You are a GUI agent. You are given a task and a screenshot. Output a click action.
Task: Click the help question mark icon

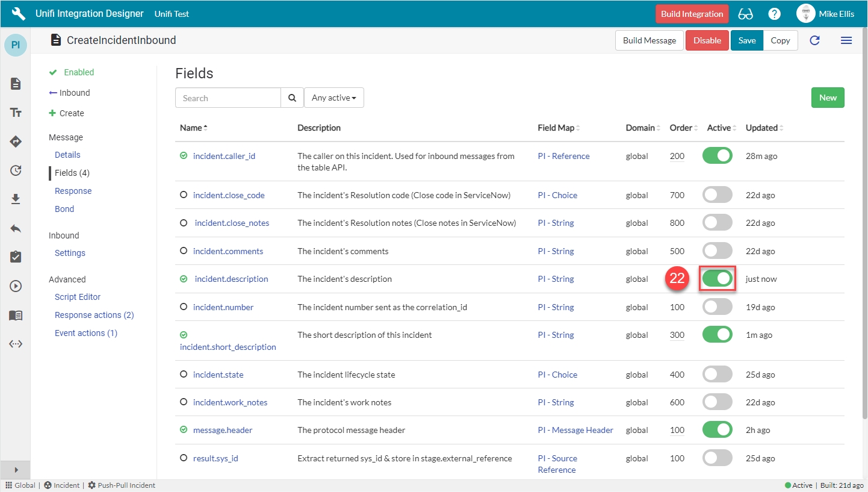(x=775, y=14)
